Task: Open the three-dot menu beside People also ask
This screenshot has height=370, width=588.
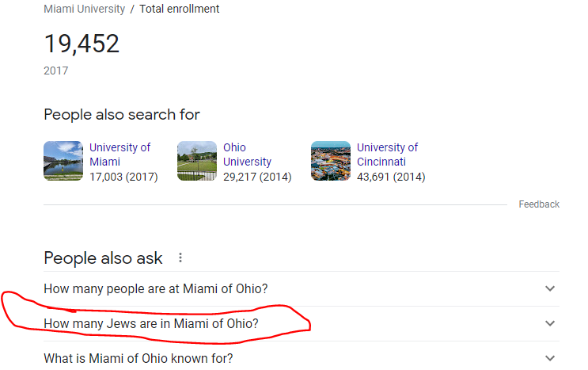Action: pyautogui.click(x=180, y=257)
